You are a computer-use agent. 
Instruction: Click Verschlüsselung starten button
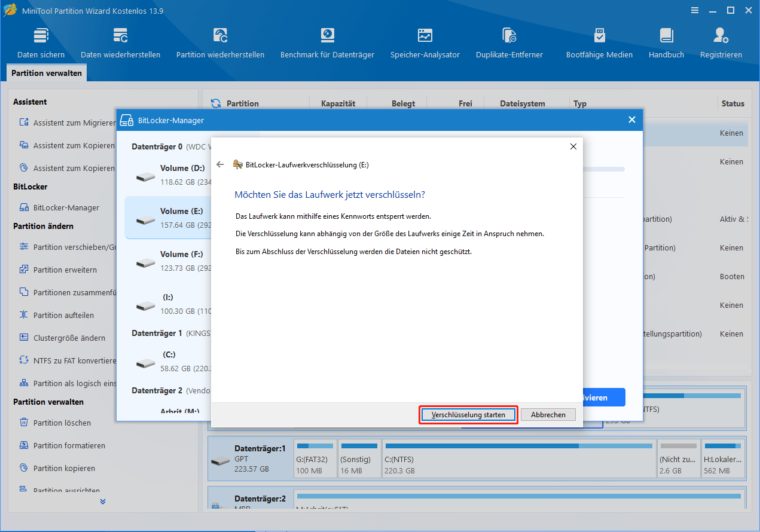(x=468, y=414)
